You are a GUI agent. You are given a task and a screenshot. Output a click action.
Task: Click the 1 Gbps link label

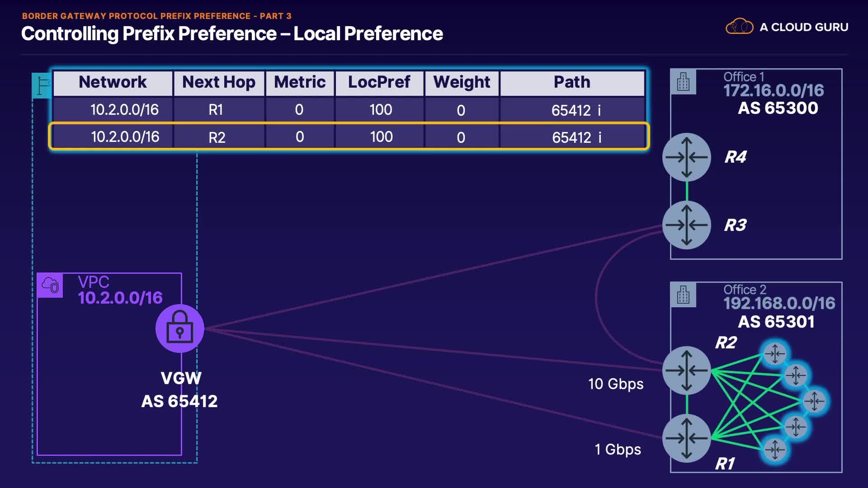(x=618, y=450)
